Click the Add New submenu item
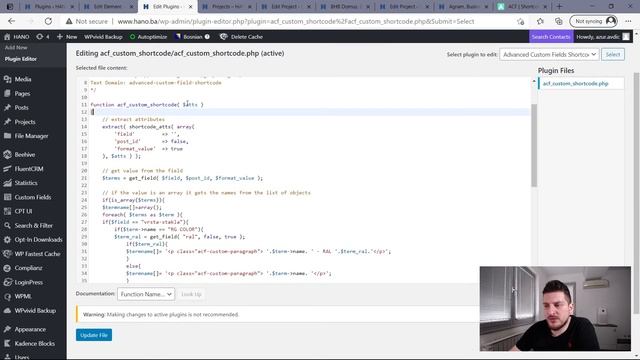 pos(16,48)
